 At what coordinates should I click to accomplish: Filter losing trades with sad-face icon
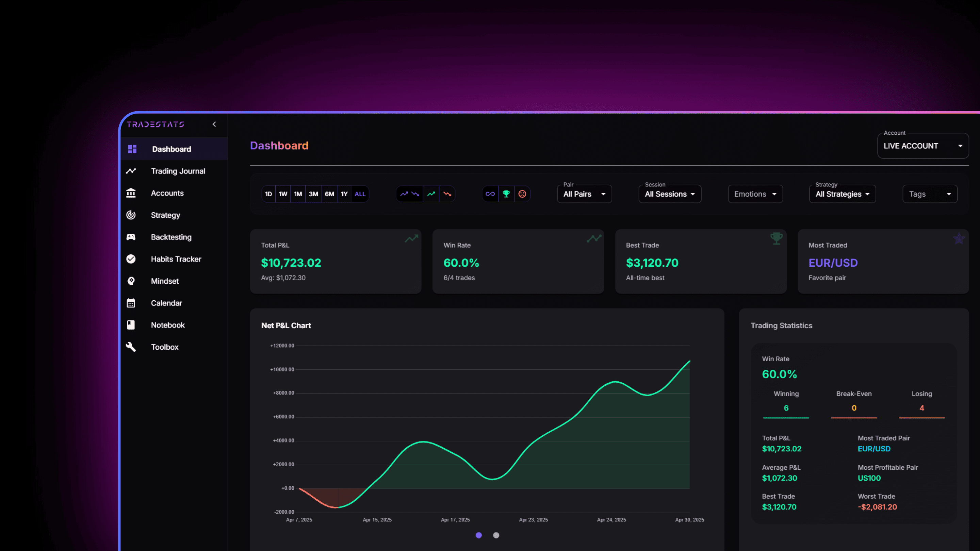coord(522,194)
